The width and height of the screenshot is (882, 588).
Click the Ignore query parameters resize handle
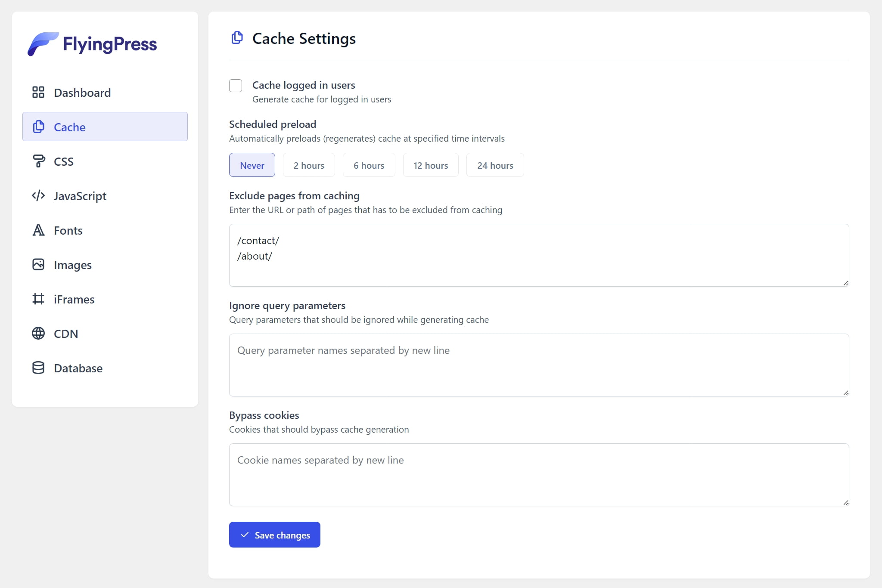(846, 393)
